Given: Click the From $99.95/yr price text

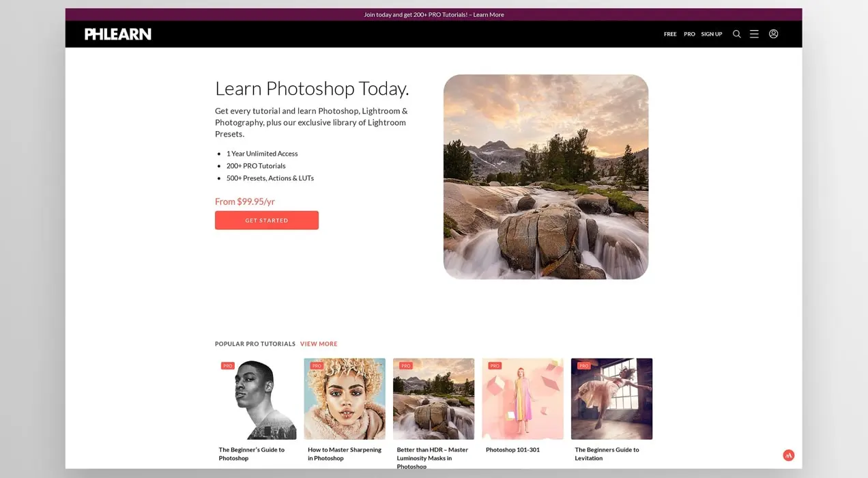Looking at the screenshot, I should (245, 201).
